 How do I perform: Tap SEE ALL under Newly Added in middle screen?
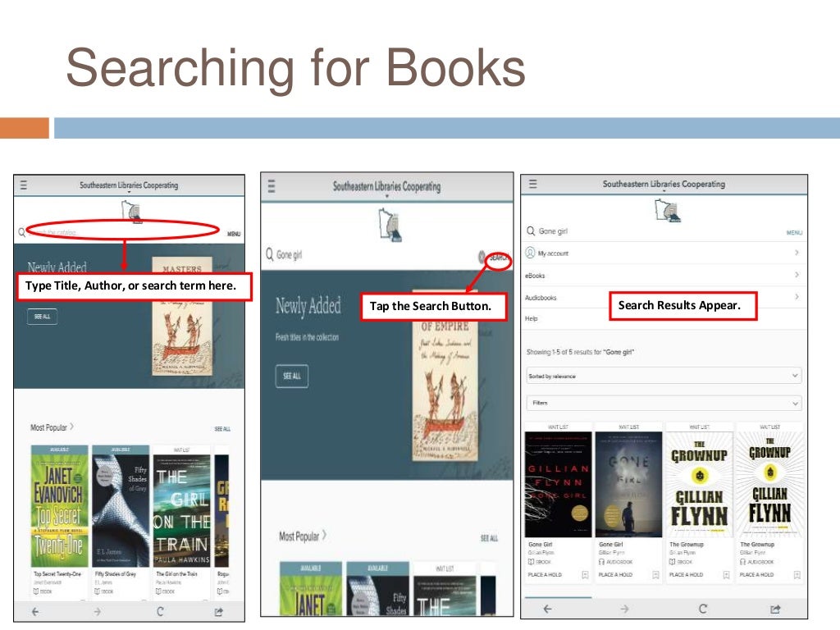[292, 376]
